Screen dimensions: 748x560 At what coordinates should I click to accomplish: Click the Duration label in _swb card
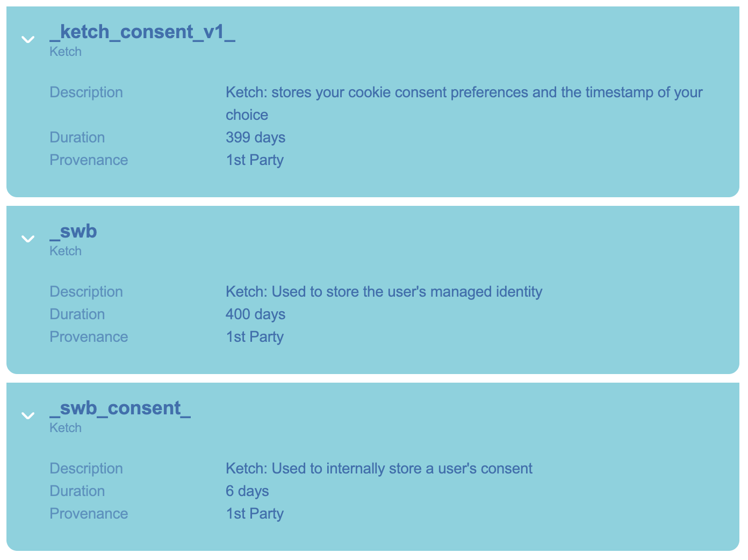point(77,314)
